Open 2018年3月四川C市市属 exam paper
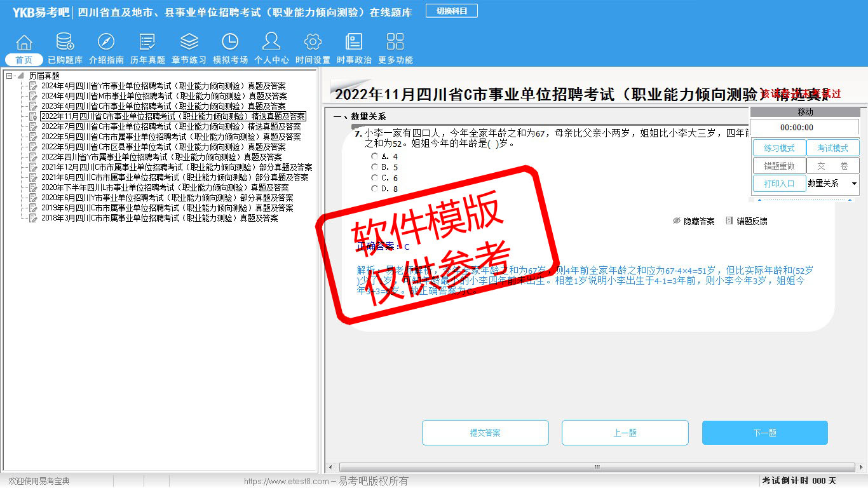 (x=159, y=218)
